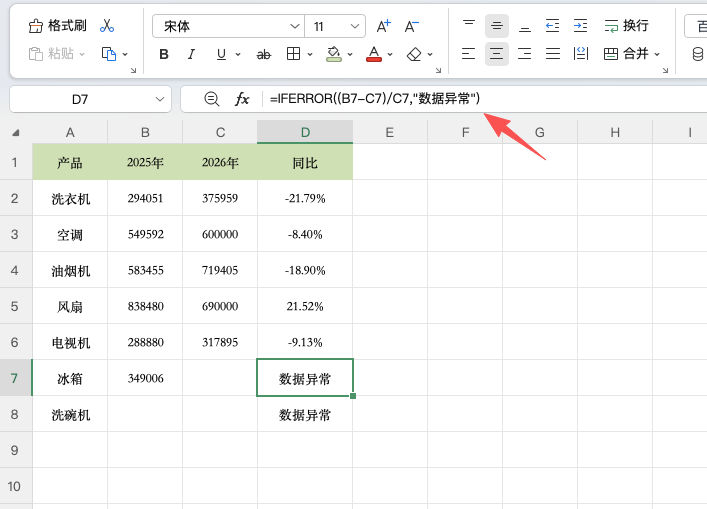This screenshot has height=509, width=707.
Task: Click the Merge cells (合并) button
Action: pos(626,54)
